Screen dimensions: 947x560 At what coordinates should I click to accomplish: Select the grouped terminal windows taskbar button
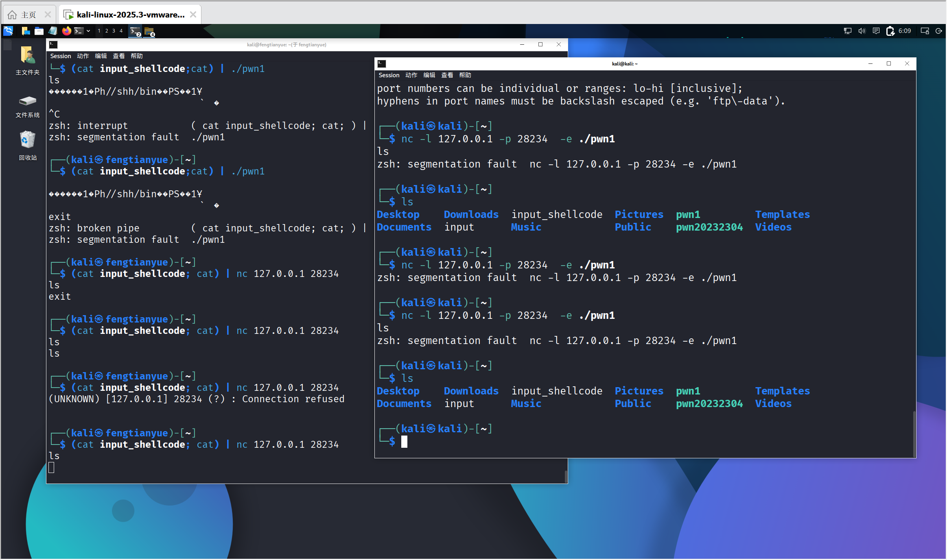135,31
